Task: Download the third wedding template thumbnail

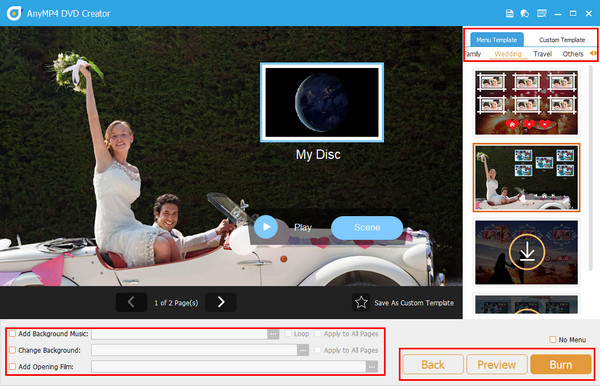Action: point(527,252)
